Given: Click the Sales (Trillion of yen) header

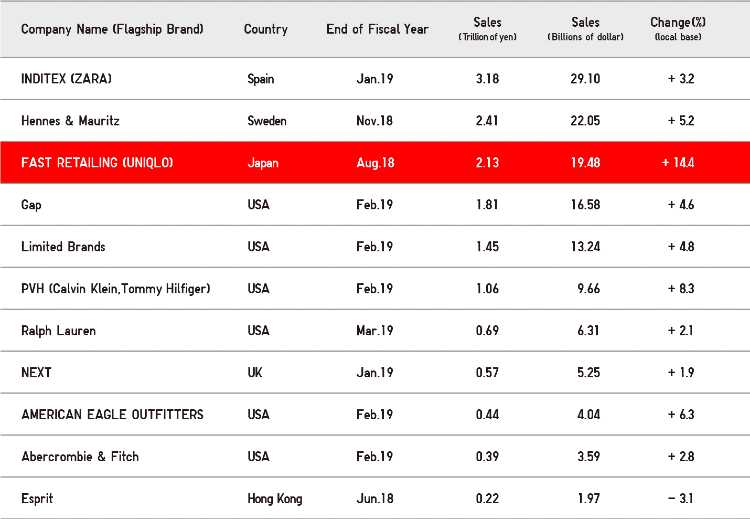Looking at the screenshot, I should click(487, 29).
